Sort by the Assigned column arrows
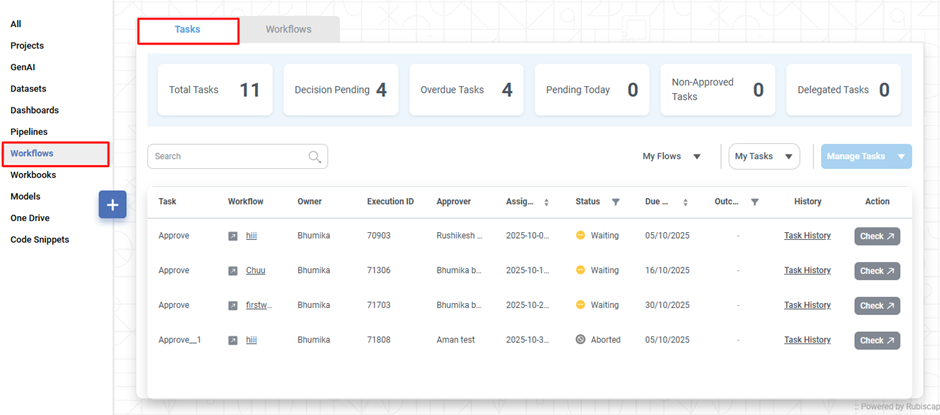Image resolution: width=940 pixels, height=415 pixels. click(x=546, y=202)
